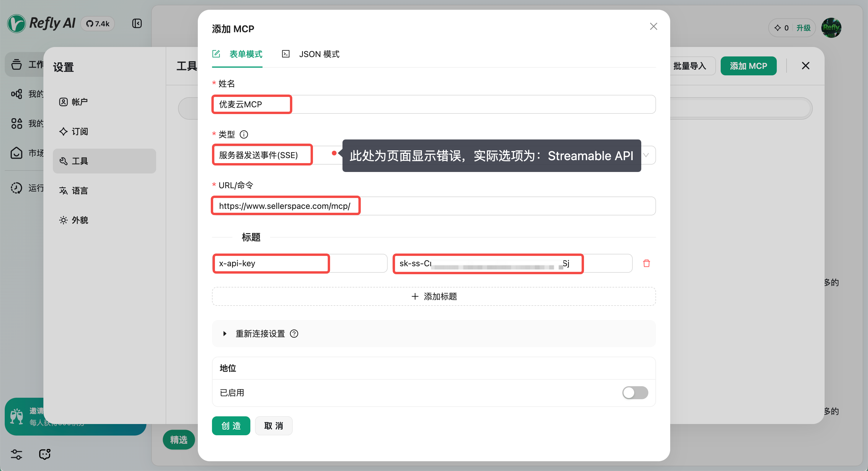Click the feedback chat face icon
868x471 pixels.
point(45,454)
